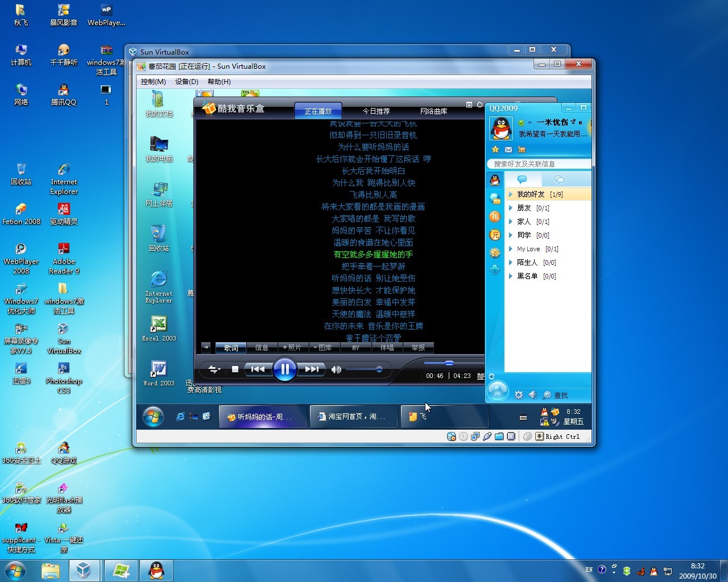The height and width of the screenshot is (582, 728).
Task: Open the playback mode dropdown in player
Action: tap(214, 369)
